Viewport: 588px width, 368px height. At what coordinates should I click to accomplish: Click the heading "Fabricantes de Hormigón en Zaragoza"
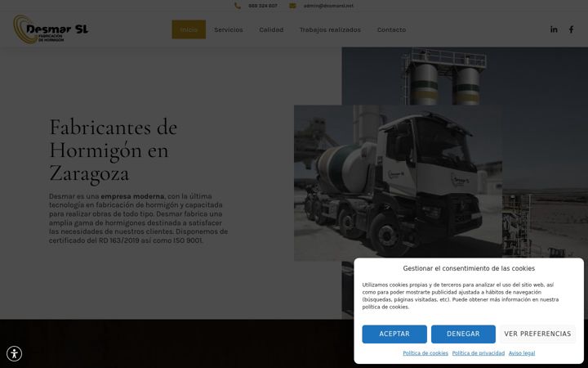[114, 150]
